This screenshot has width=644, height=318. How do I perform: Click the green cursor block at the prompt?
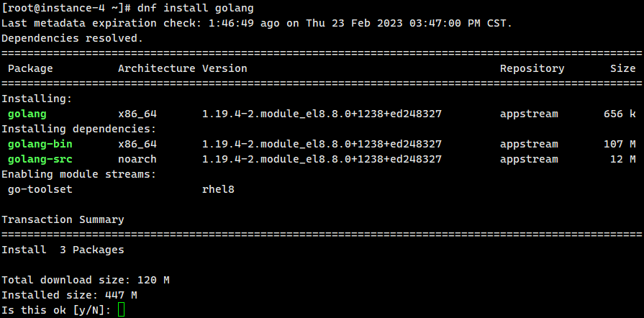[x=121, y=310]
